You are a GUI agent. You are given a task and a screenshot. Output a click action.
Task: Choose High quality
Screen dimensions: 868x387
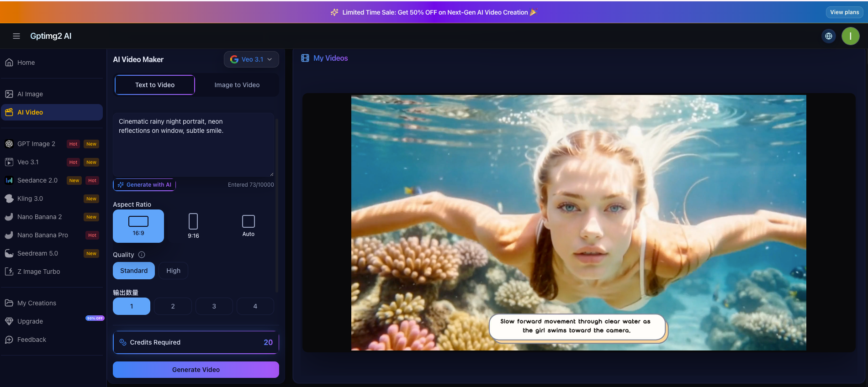tap(173, 271)
